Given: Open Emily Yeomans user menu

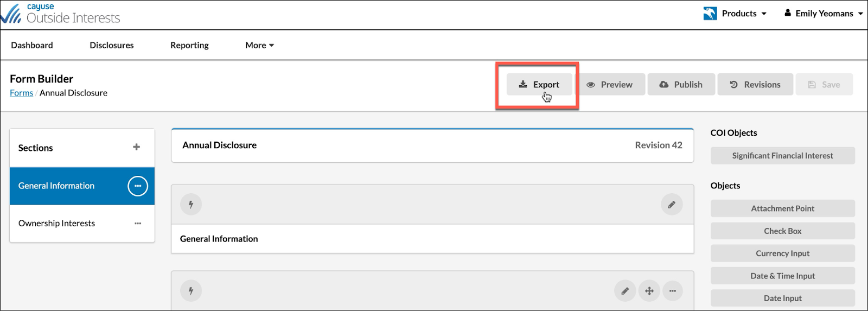Looking at the screenshot, I should (824, 14).
